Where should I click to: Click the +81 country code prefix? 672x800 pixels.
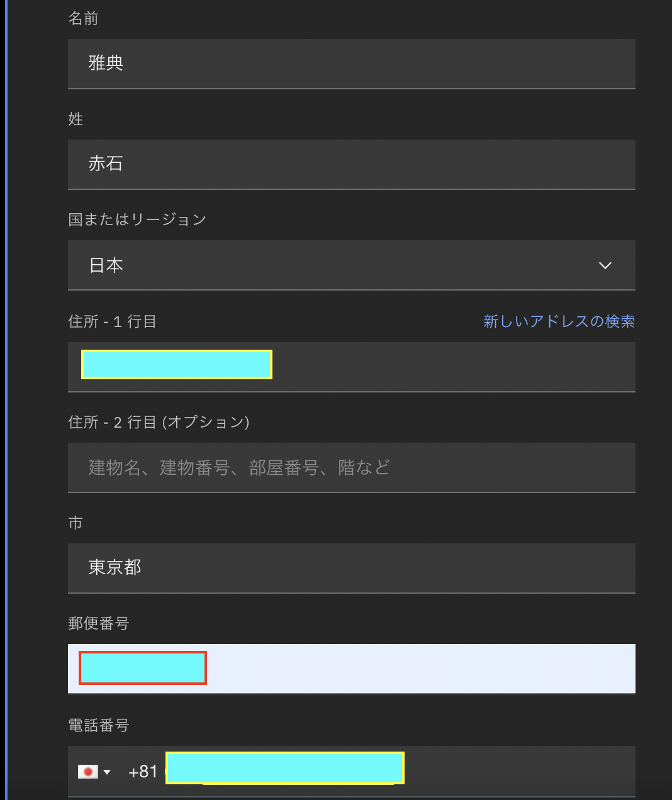pyautogui.click(x=143, y=772)
